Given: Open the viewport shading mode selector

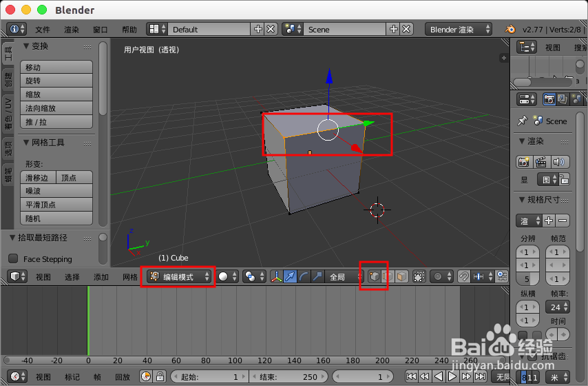Looking at the screenshot, I should click(x=227, y=276).
